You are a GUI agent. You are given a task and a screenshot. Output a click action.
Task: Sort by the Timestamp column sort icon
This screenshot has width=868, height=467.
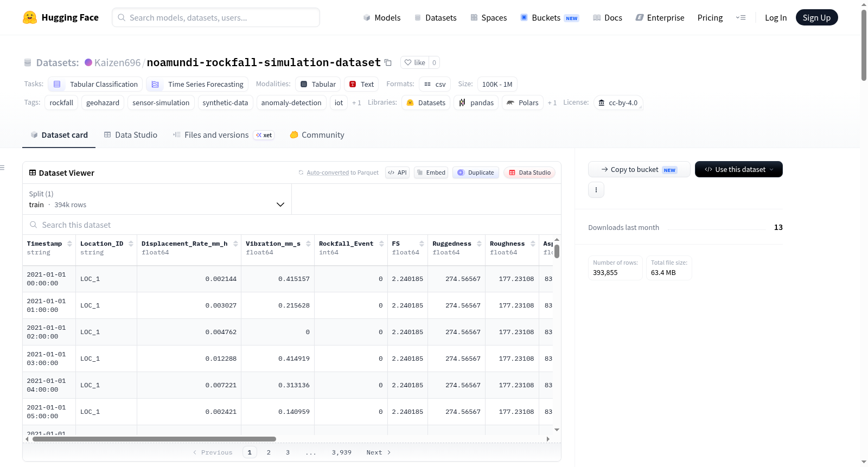tap(69, 244)
